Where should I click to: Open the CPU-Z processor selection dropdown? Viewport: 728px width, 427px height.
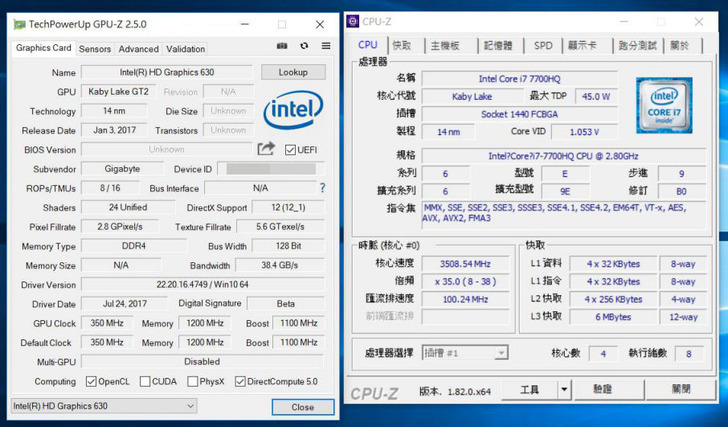465,353
